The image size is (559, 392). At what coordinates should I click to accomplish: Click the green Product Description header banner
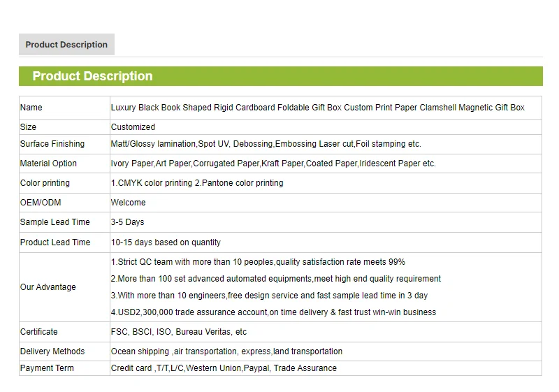pyautogui.click(x=280, y=76)
